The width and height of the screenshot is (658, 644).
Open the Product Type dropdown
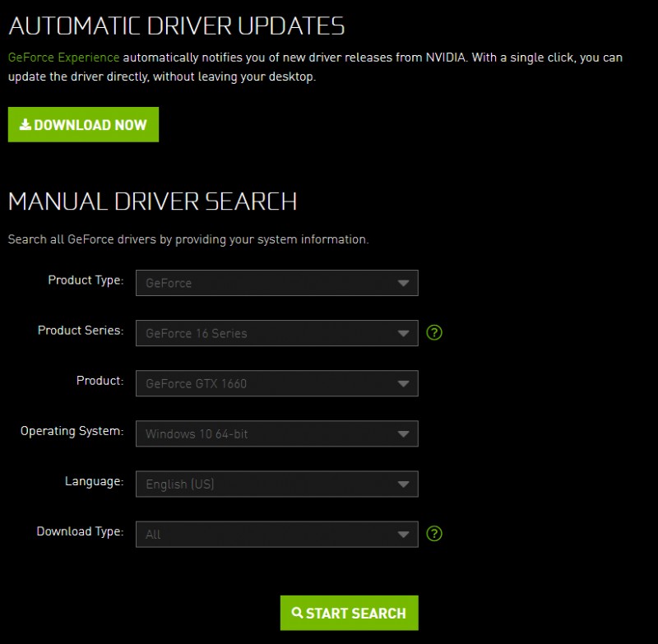pyautogui.click(x=277, y=283)
